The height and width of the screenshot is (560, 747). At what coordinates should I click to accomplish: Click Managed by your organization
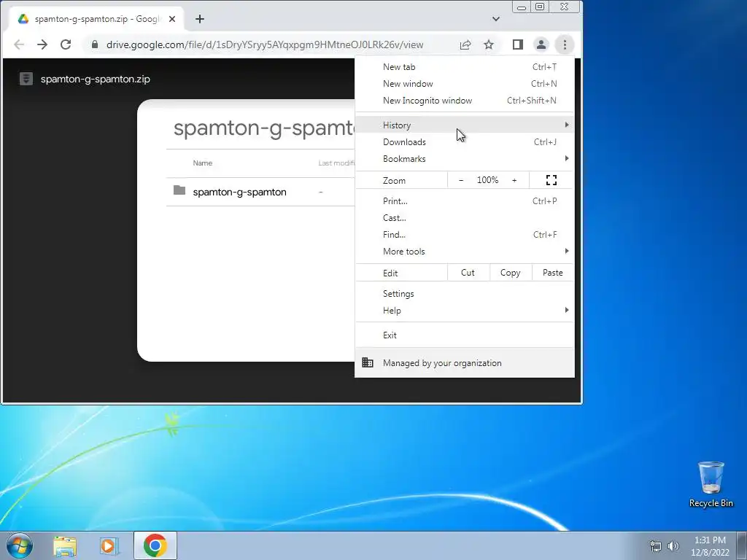tap(465, 363)
